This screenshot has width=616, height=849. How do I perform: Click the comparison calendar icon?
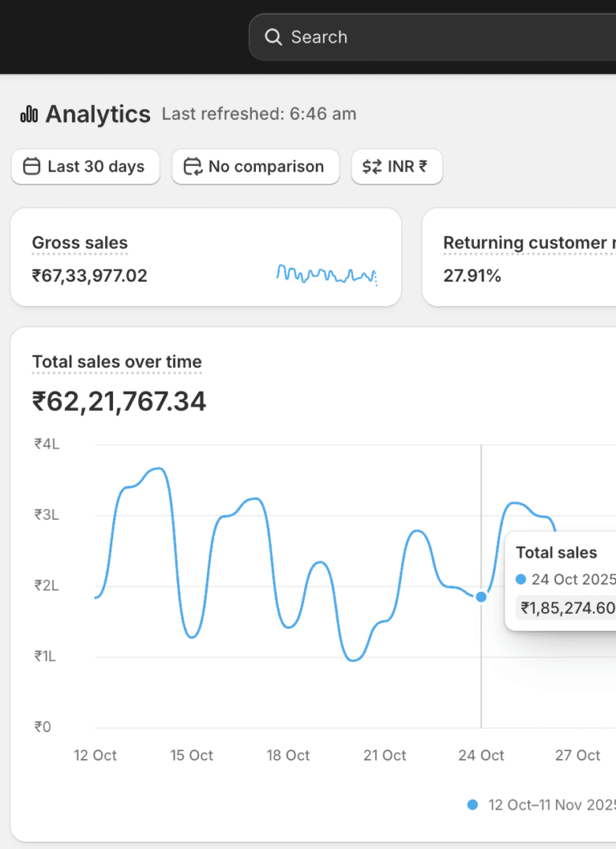(192, 167)
